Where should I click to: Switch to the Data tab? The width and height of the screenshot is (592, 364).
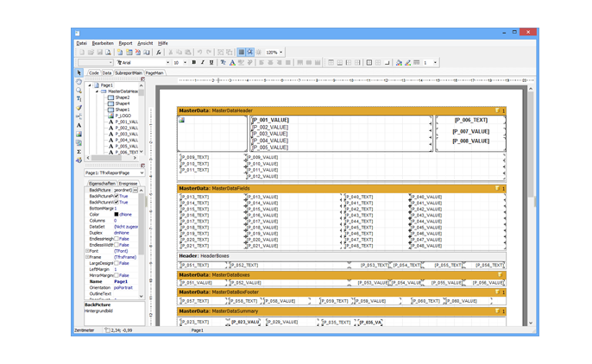pyautogui.click(x=107, y=73)
